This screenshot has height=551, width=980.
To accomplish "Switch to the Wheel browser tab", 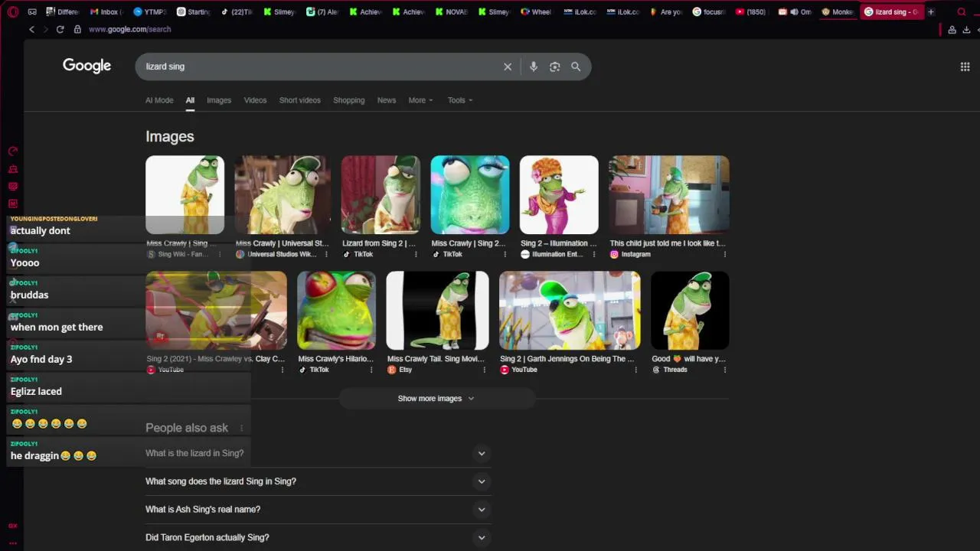I will click(536, 11).
